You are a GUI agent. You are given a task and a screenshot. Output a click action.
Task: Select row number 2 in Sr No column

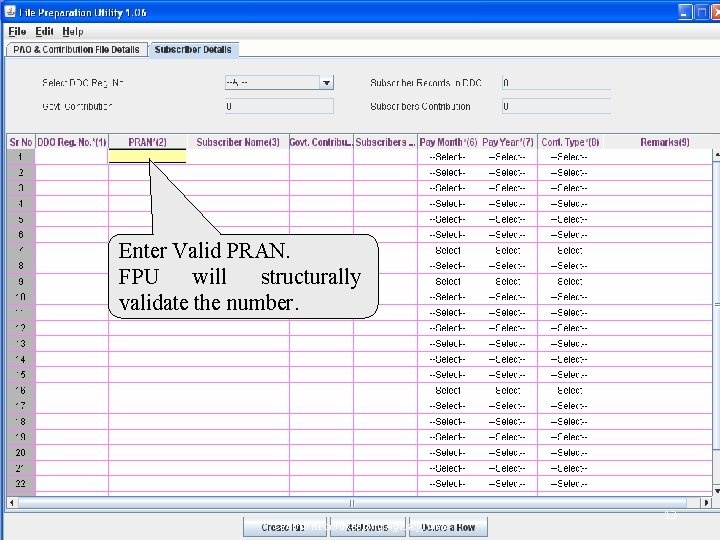click(21, 173)
